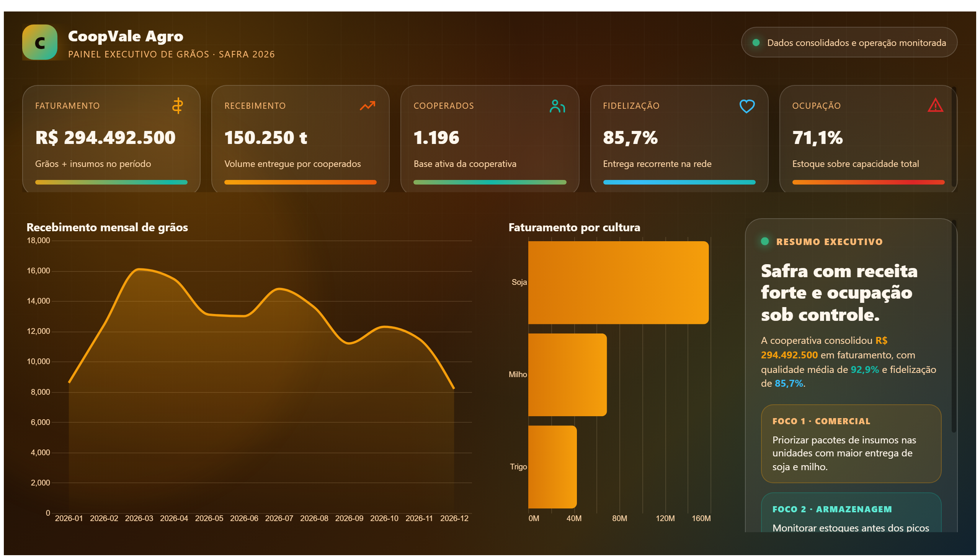Image resolution: width=980 pixels, height=559 pixels.
Task: Click the 2026-09 x-axis label
Action: (349, 518)
